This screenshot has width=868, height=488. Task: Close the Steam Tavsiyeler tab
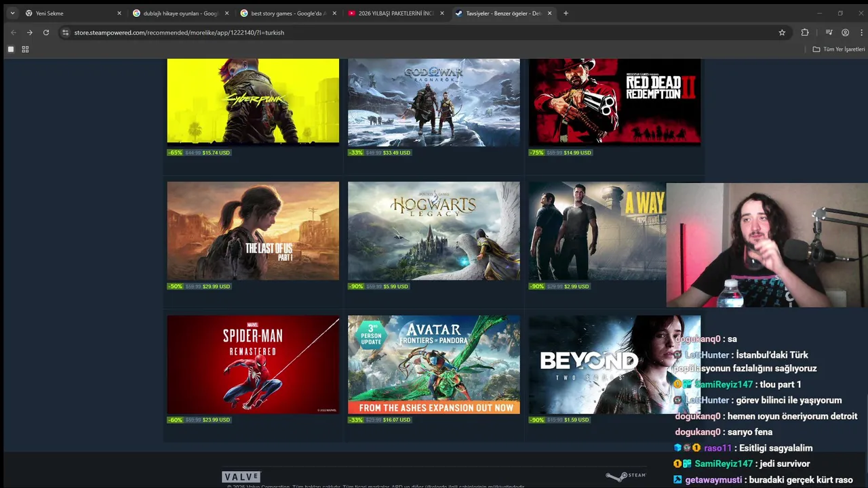[x=549, y=13]
